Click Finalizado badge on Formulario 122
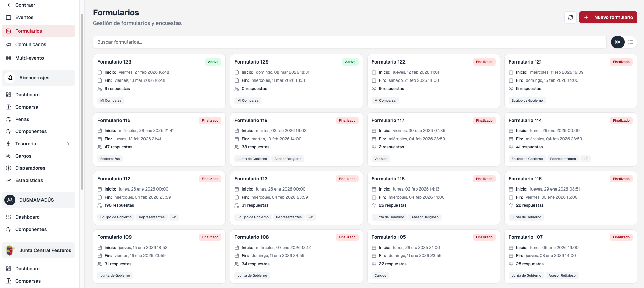Image resolution: width=644 pixels, height=288 pixels. (x=484, y=62)
